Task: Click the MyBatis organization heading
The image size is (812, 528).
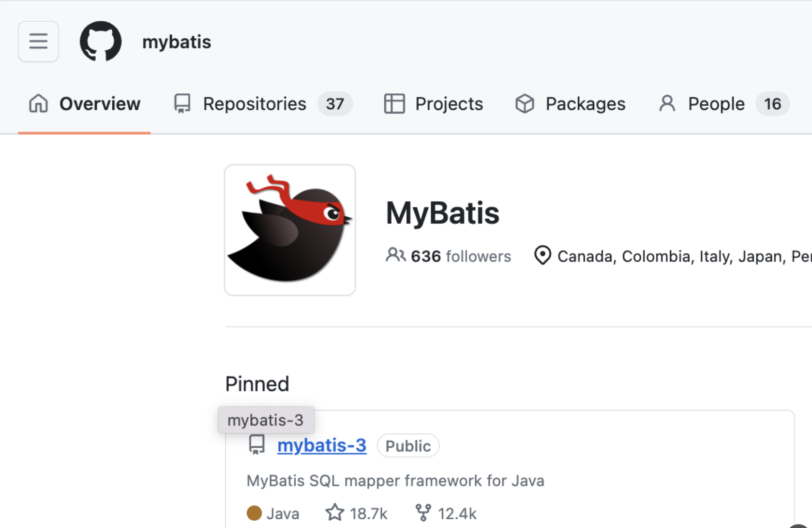Action: point(442,213)
